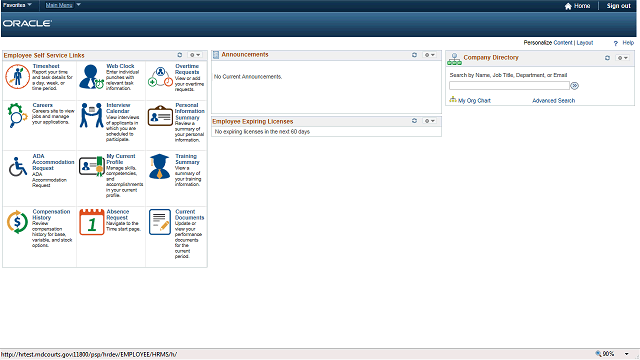The image size is (640, 360).
Task: Open the Web Clock link
Action: [120, 66]
